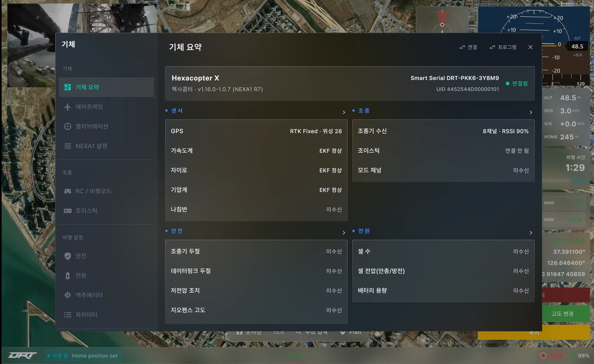Expand the 센서 section chevron
Screen dimensions: 594x364
(x=344, y=112)
